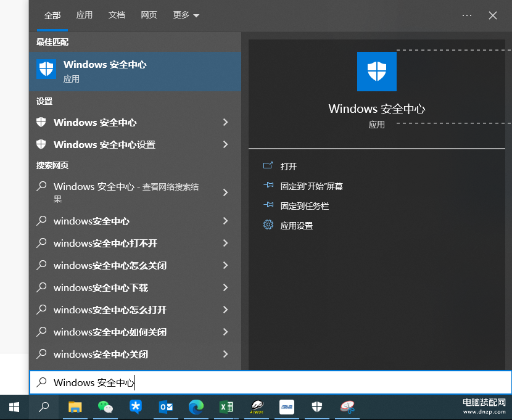Click pin icon beside 固定到任务栏
This screenshot has height=420, width=512.
[268, 205]
